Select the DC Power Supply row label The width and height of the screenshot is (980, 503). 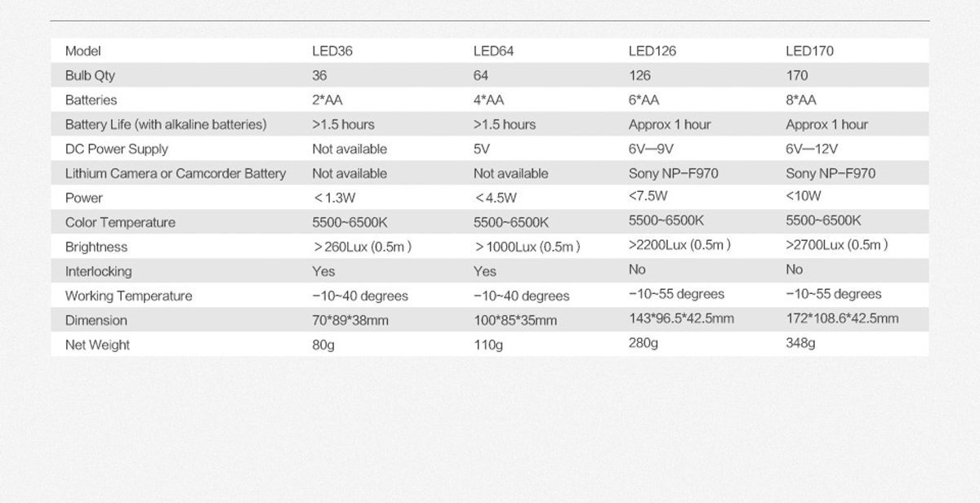(116, 149)
